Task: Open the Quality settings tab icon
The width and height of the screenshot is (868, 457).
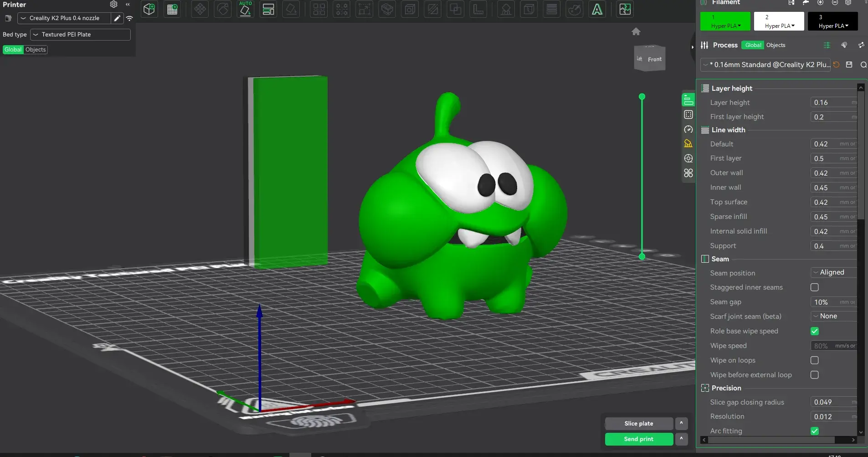Action: tap(688, 100)
